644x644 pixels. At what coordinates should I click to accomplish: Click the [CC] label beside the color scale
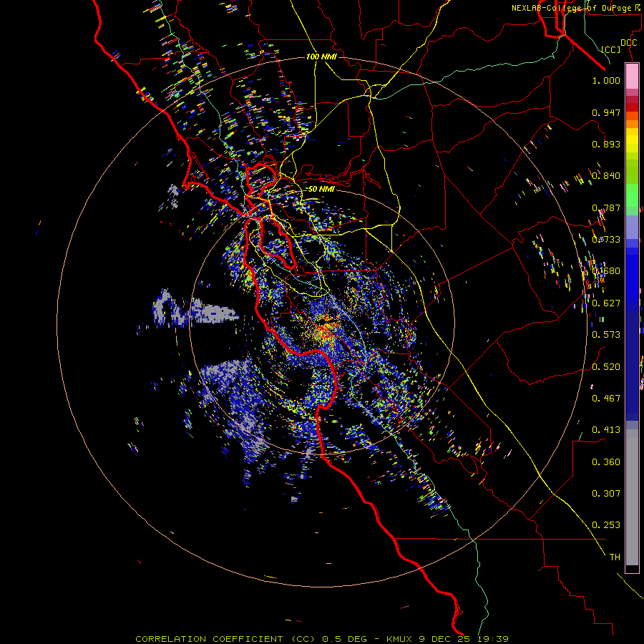(x=611, y=49)
